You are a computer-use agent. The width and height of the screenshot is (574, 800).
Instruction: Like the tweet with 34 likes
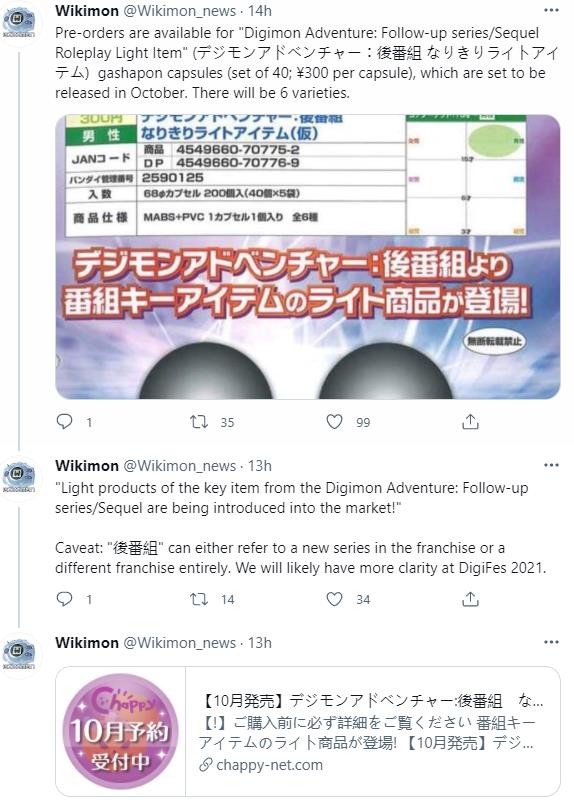tap(334, 599)
